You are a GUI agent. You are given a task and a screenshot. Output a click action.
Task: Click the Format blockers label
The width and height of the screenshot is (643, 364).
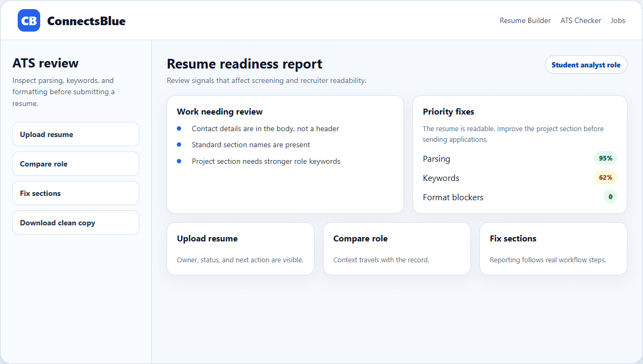point(453,198)
